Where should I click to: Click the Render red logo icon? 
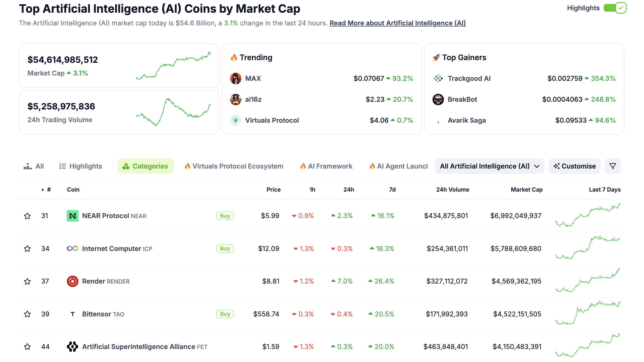click(x=72, y=281)
